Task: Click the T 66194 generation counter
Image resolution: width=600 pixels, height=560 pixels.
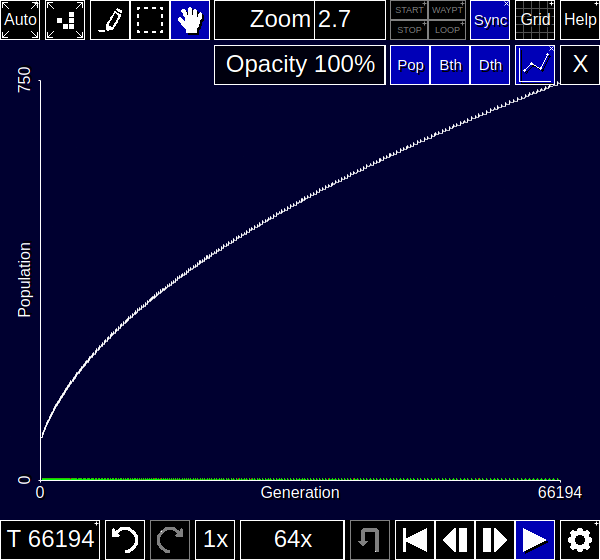Action: 50,540
